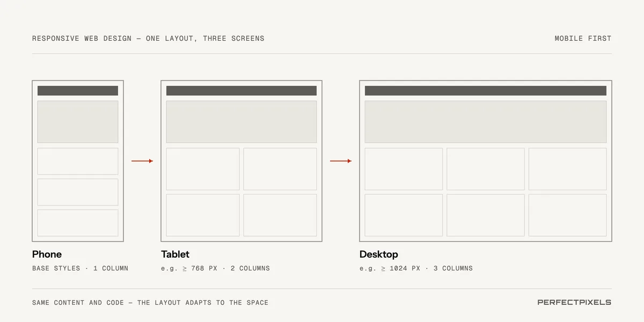Image resolution: width=644 pixels, height=322 pixels.
Task: Click the title "RESPONSIVE WEB DESIGN — ONE LAYOUT, THREE SCREENS"
Action: [x=148, y=39]
